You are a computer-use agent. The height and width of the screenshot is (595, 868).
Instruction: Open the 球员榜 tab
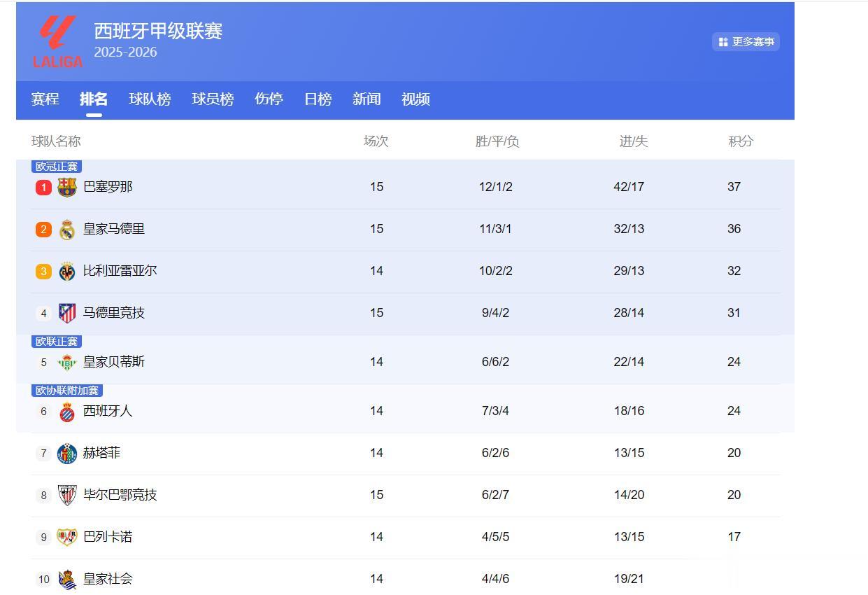pos(213,99)
